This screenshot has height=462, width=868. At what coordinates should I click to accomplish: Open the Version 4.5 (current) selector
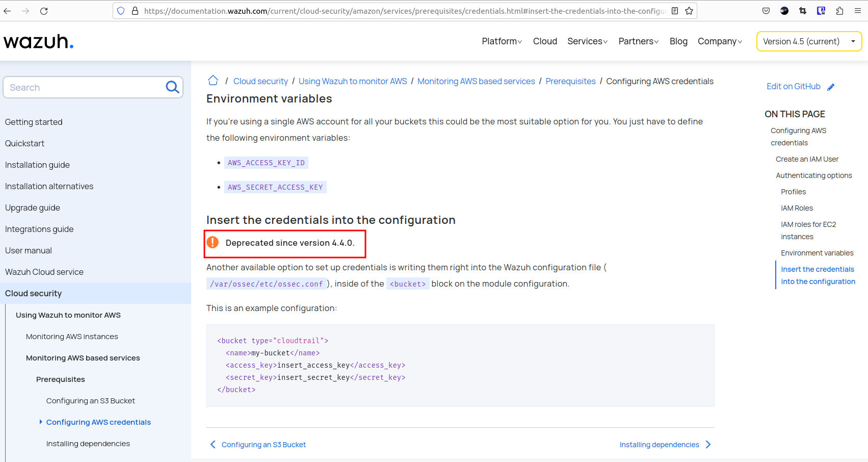[x=809, y=41]
